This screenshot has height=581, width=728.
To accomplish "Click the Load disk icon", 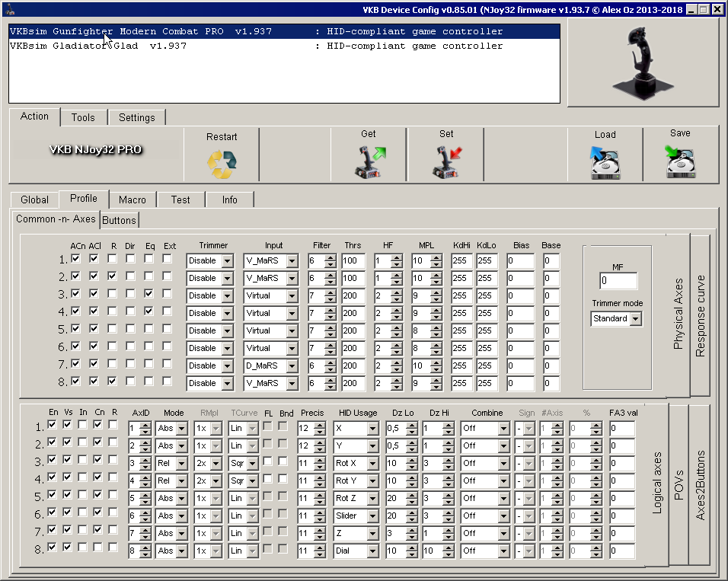I will (x=605, y=162).
